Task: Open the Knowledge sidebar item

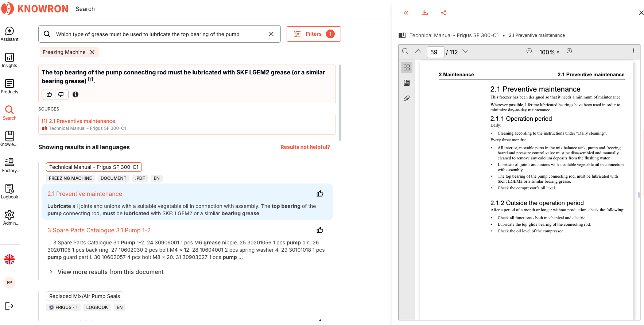Action: [x=9, y=139]
